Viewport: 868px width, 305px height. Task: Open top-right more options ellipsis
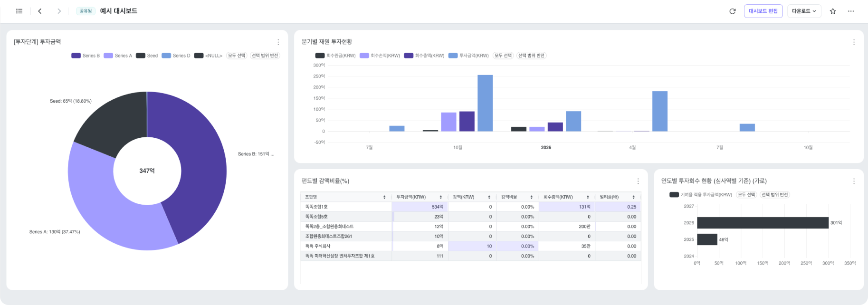[851, 11]
